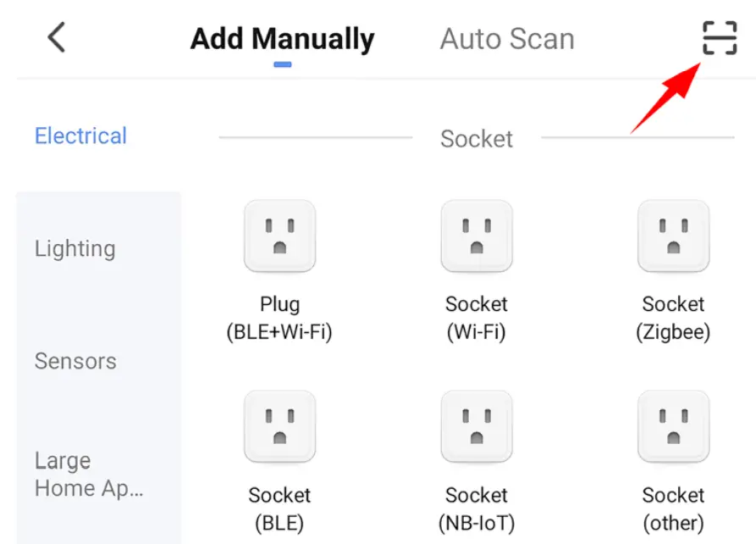This screenshot has height=544, width=756.
Task: Tap the Socket (BLE) text label
Action: tap(279, 508)
